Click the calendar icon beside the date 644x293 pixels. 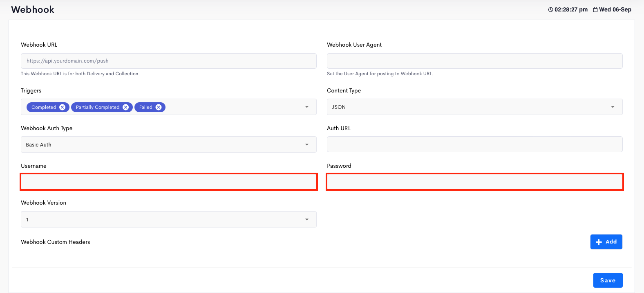(595, 10)
